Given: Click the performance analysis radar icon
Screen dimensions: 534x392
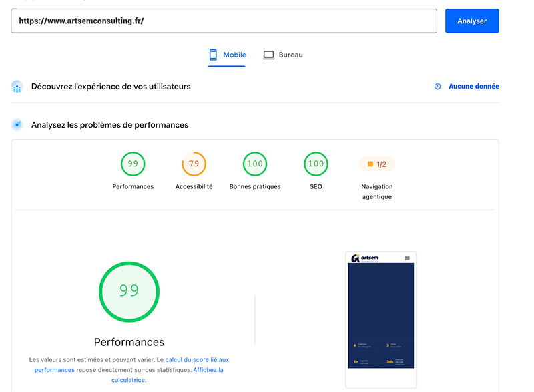Looking at the screenshot, I should click(x=17, y=125).
